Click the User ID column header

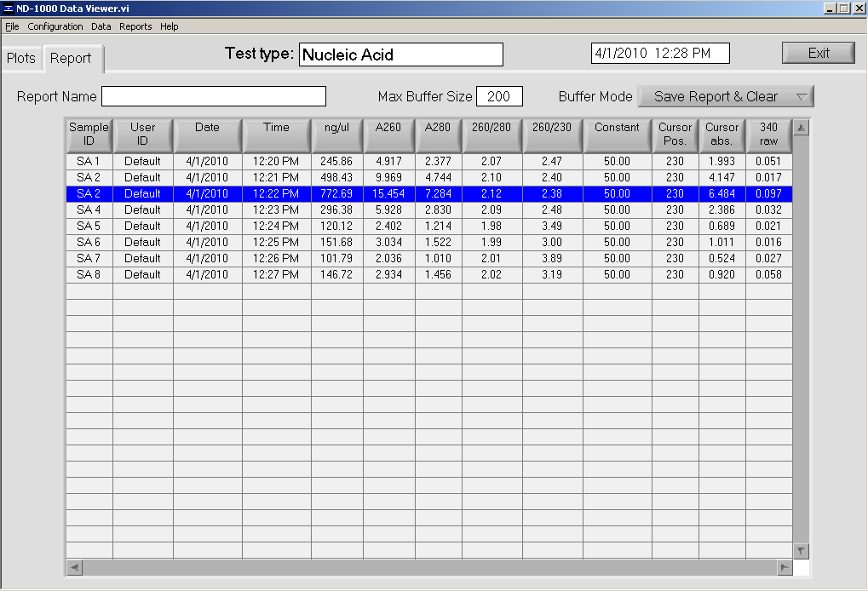(x=143, y=135)
